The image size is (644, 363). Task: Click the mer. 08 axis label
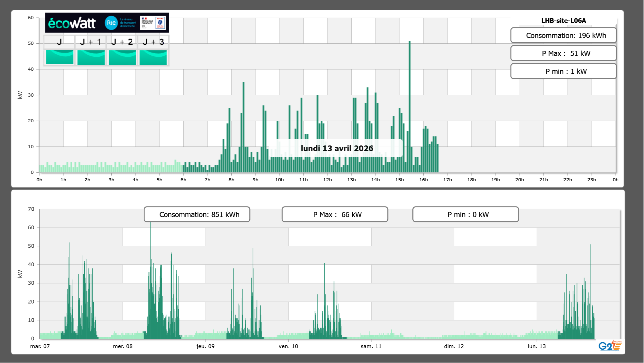(x=123, y=346)
